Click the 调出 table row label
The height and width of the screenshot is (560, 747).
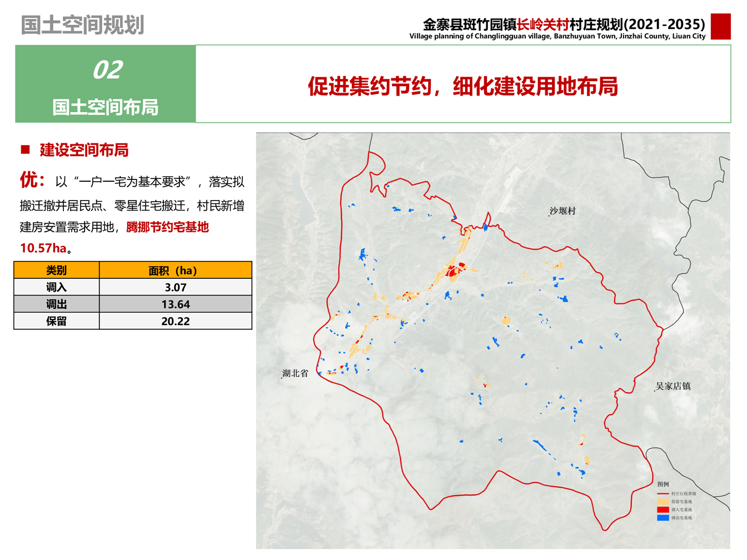[x=57, y=304]
